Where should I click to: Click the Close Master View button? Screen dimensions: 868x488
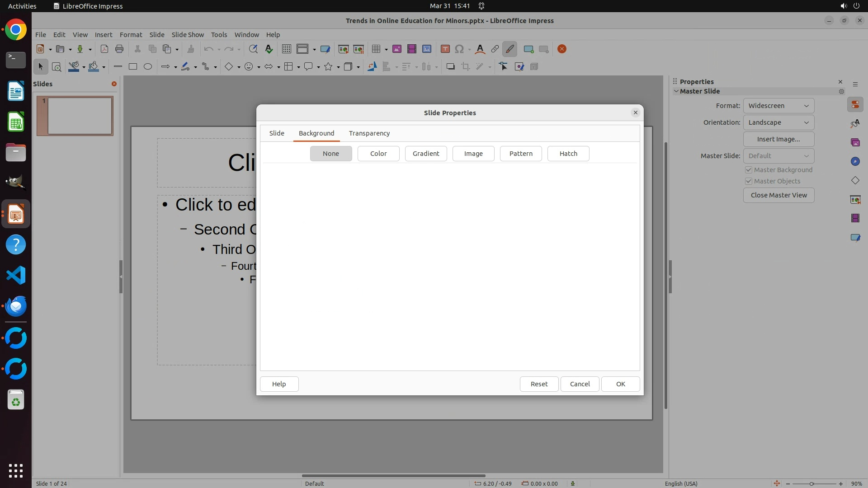point(778,195)
